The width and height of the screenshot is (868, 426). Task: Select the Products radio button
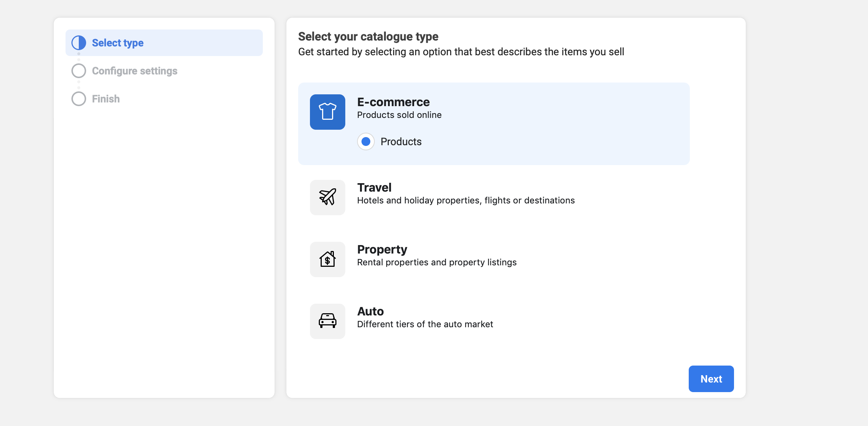point(366,141)
